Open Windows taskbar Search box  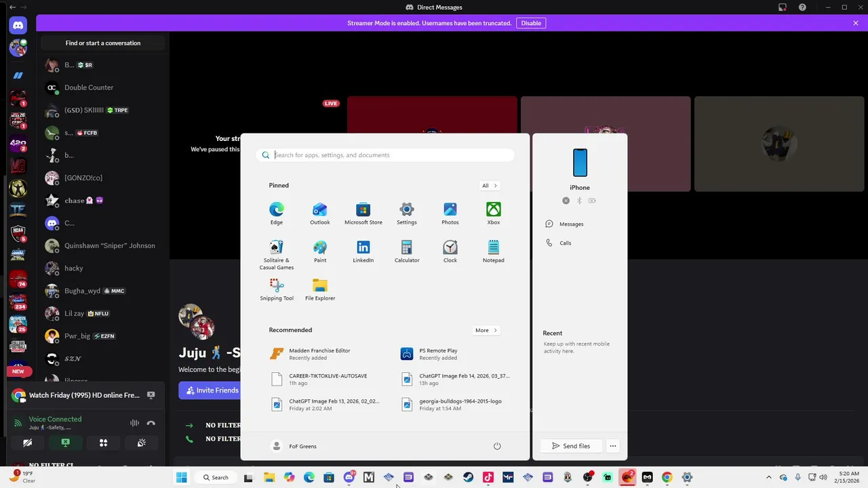pos(216,477)
